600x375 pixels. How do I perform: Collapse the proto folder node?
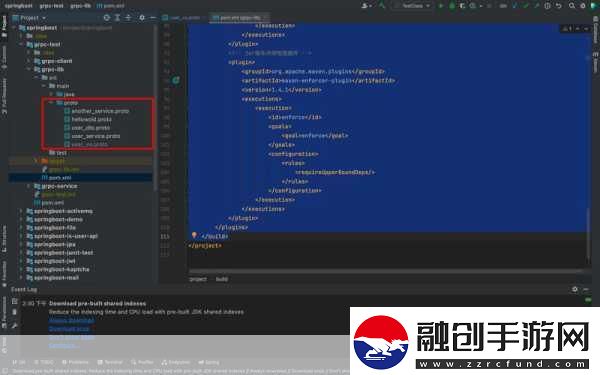pyautogui.click(x=51, y=103)
